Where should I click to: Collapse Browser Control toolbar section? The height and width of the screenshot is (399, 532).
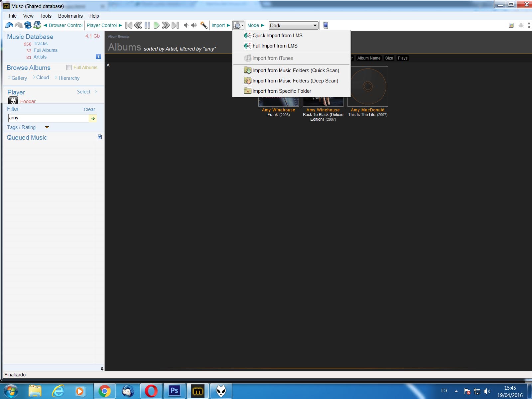(63, 25)
